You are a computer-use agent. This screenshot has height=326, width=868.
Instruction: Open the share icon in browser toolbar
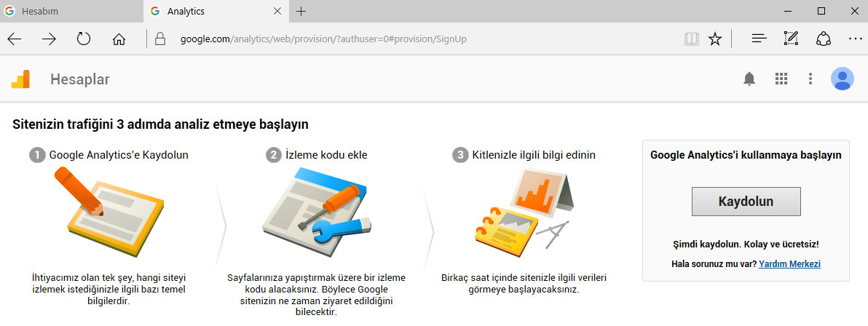tap(824, 39)
